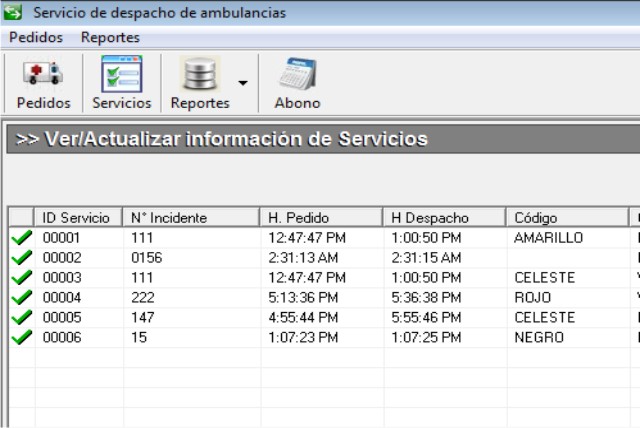Select service row 00003

(x=324, y=277)
